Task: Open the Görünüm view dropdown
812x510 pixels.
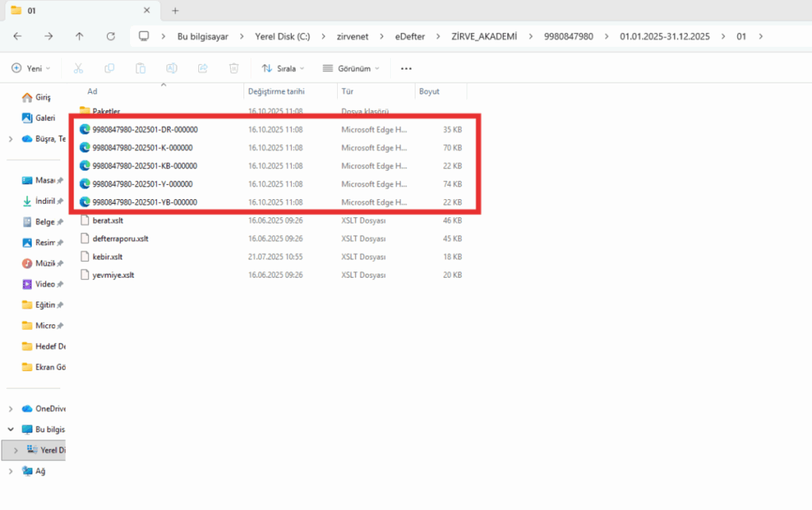Action: pyautogui.click(x=351, y=68)
